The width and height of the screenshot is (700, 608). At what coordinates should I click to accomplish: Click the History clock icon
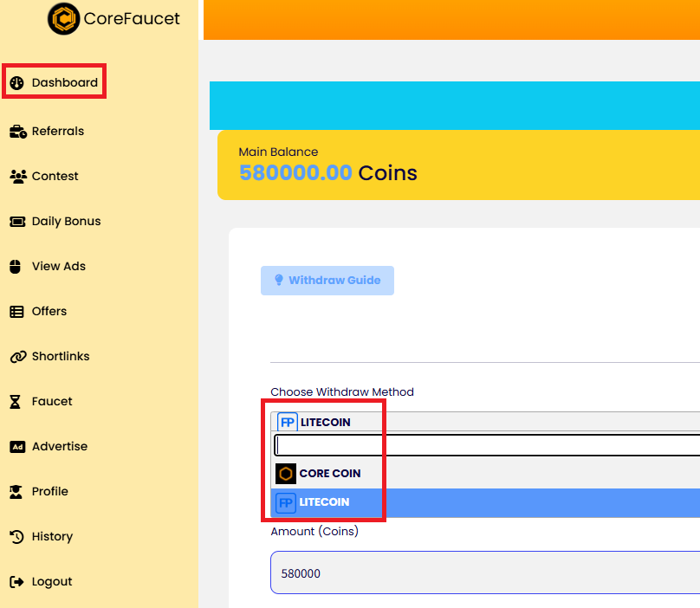[16, 537]
